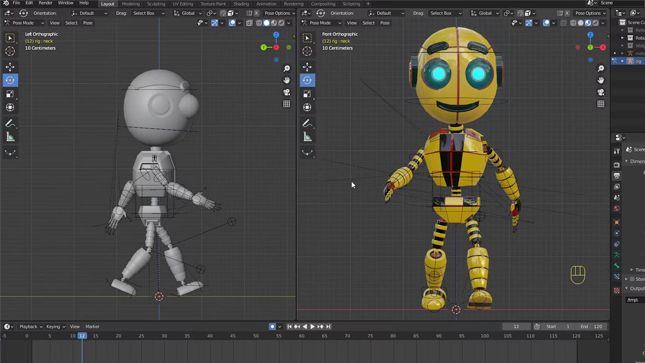Jump to end frame in timeline
The height and width of the screenshot is (363, 645).
[x=328, y=326]
